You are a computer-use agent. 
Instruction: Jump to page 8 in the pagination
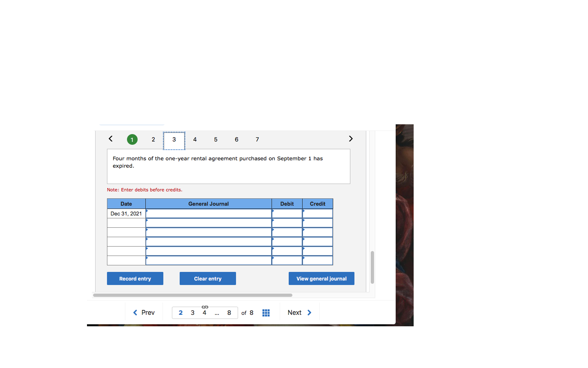coord(229,312)
